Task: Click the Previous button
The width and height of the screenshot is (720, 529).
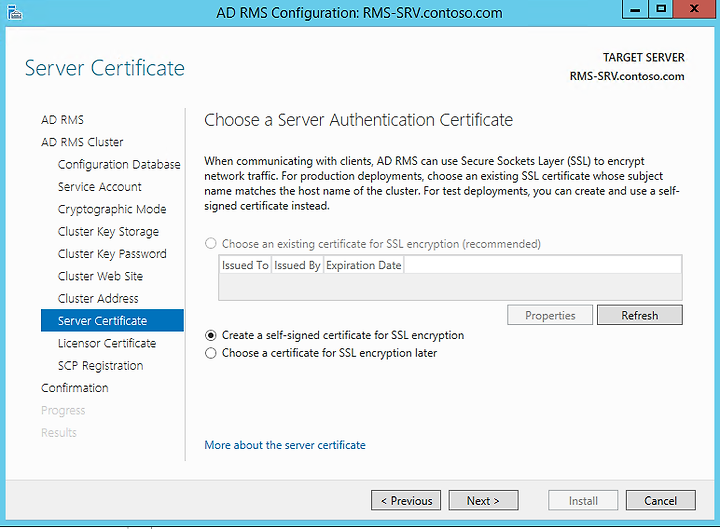Action: point(406,500)
